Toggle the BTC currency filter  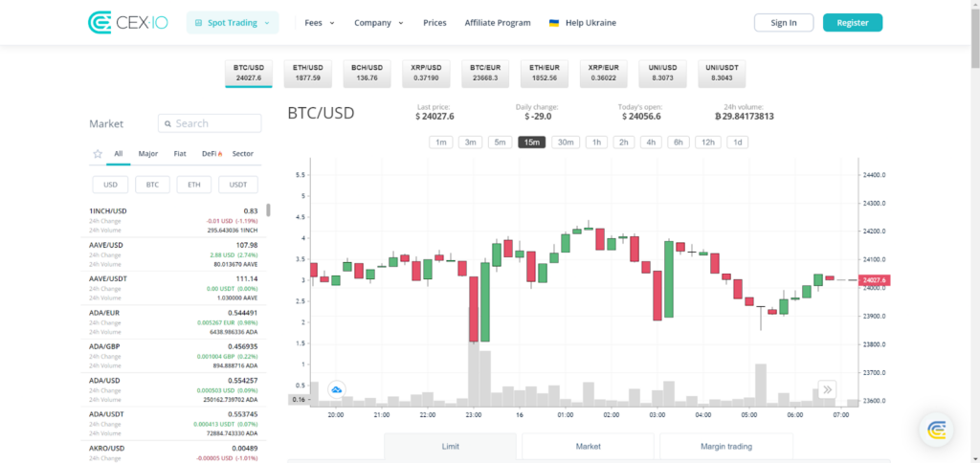click(152, 185)
